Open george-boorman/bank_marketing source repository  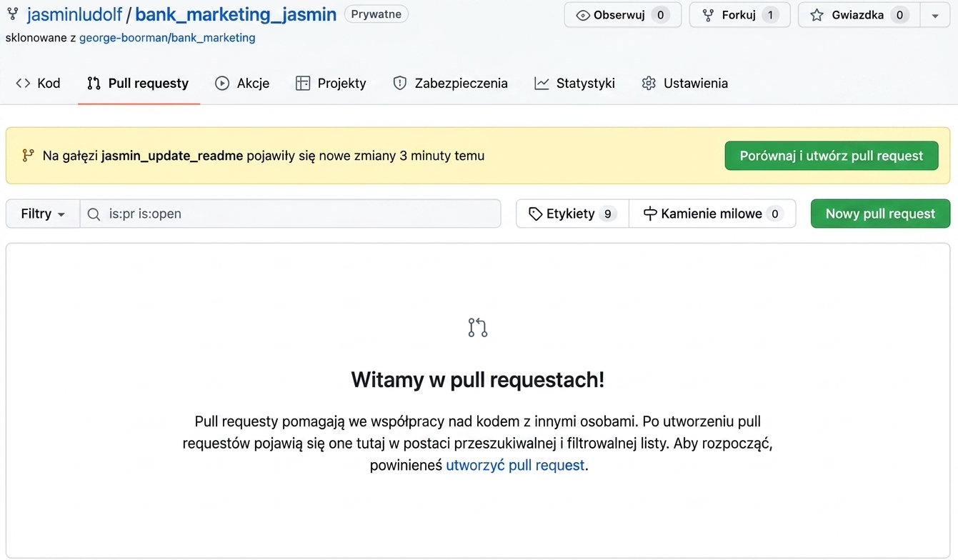167,38
